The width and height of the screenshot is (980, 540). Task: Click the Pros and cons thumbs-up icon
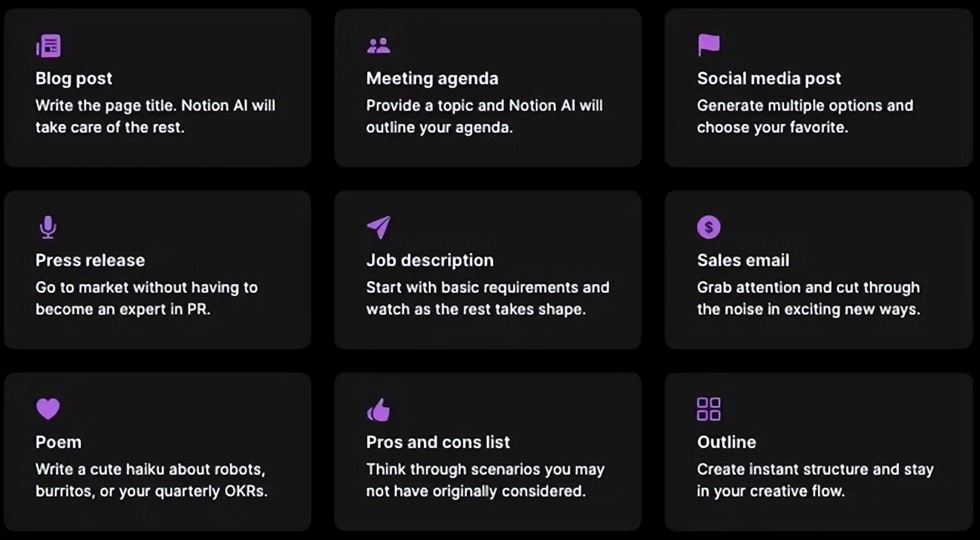(379, 409)
